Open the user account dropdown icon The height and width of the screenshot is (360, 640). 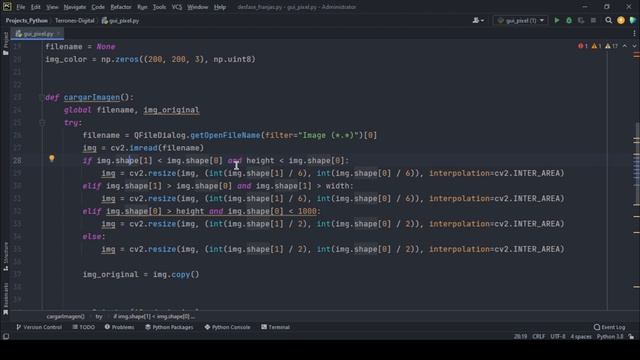point(478,20)
